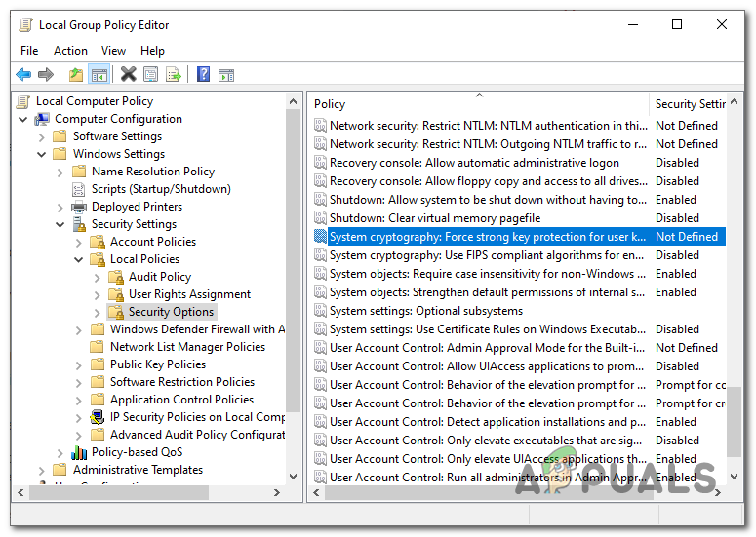Open the File menu

click(x=29, y=51)
